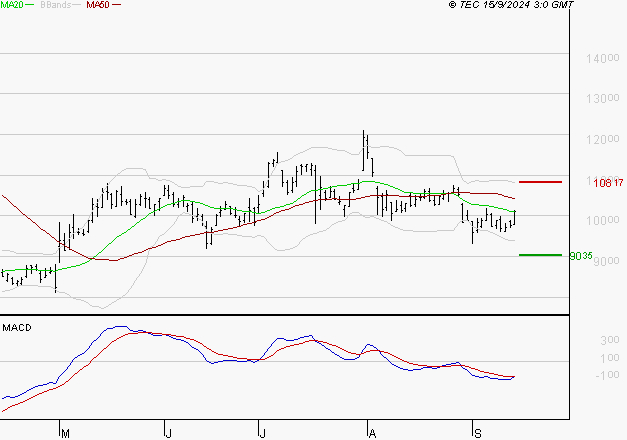Click the MA50 legend label

pyautogui.click(x=98, y=5)
